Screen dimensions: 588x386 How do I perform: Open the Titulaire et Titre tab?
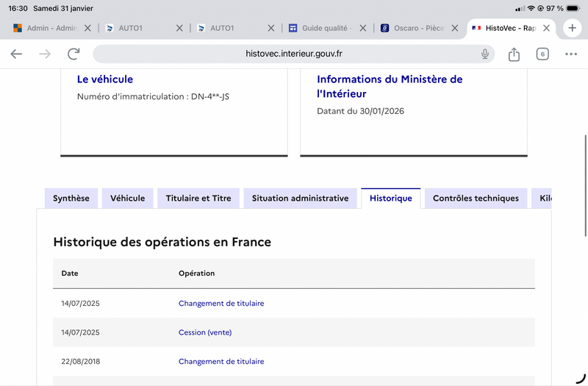pos(198,199)
